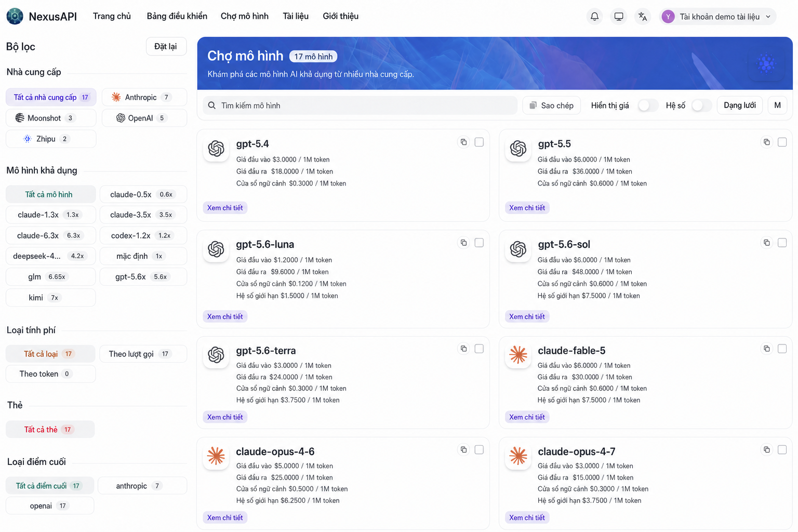This screenshot has height=532, width=798.
Task: Click the Anthropic logo on claude-fable-5 card
Action: (x=518, y=355)
